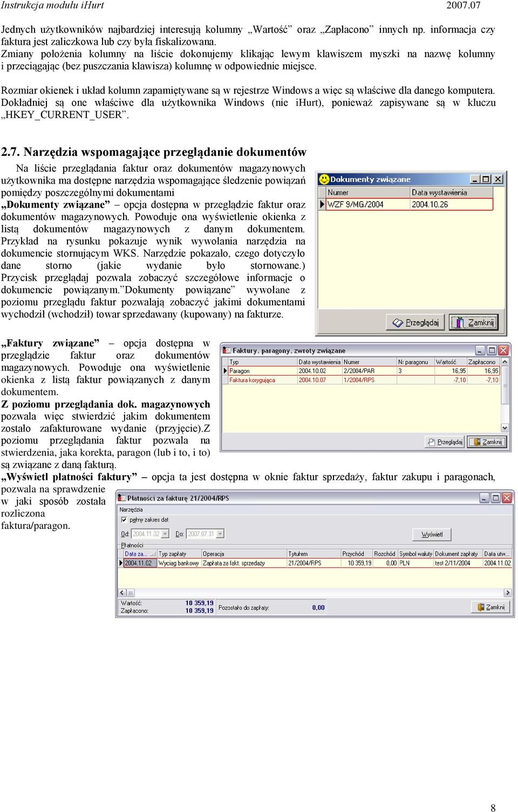Click the PLN currency cell

(416, 563)
